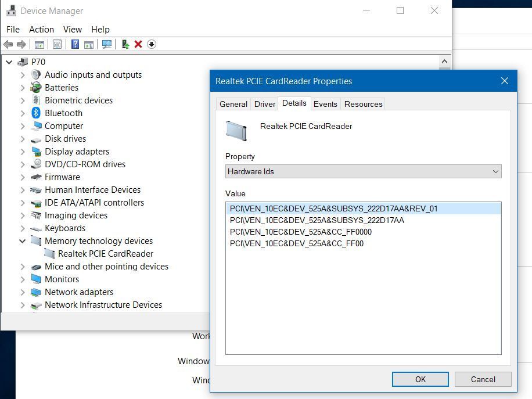Switch to the Driver tab
Screen dimensions: 532x399
(265, 104)
